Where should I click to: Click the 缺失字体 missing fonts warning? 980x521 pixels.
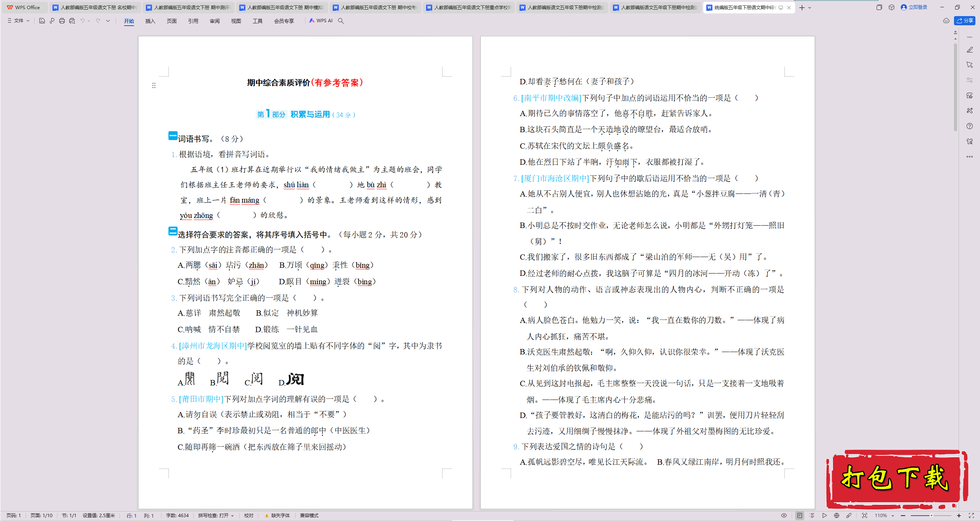pos(278,516)
